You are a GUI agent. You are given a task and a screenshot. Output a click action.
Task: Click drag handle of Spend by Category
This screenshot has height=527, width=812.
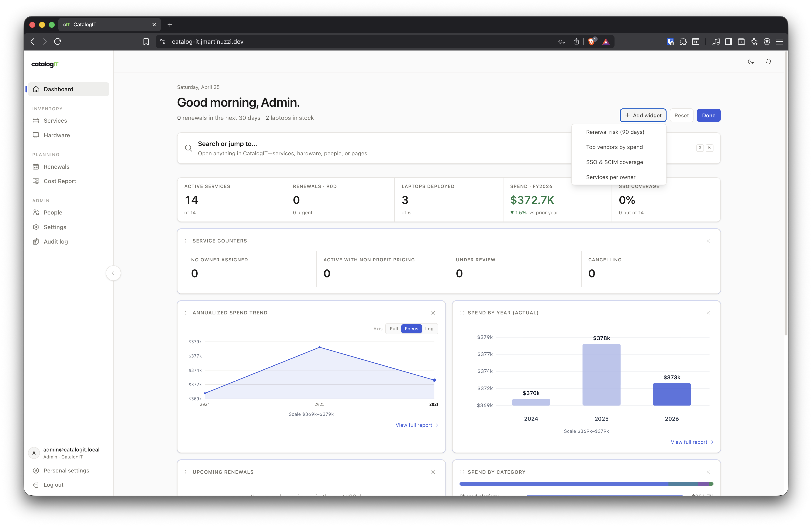(462, 472)
